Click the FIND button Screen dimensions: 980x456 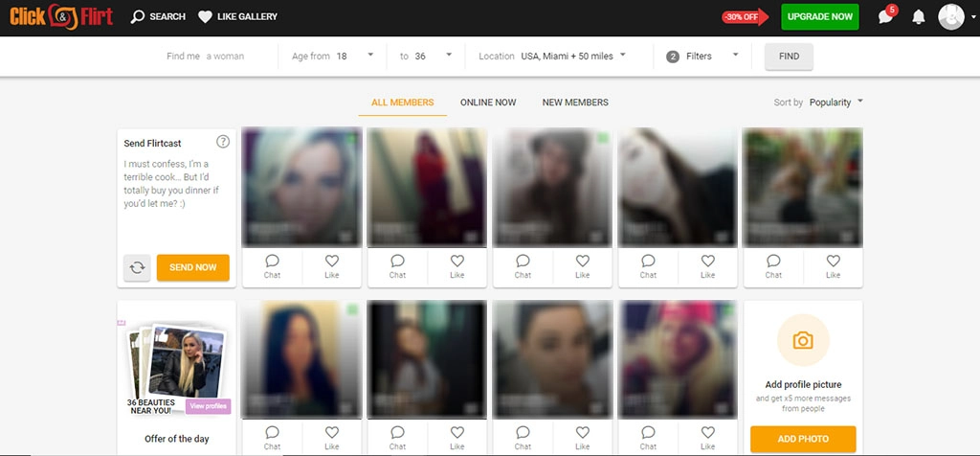point(789,57)
